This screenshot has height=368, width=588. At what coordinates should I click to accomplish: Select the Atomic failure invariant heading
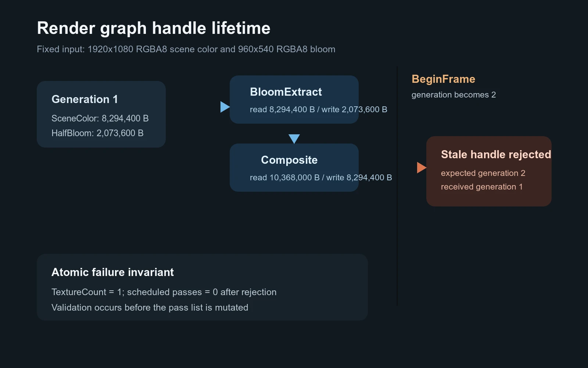(112, 272)
